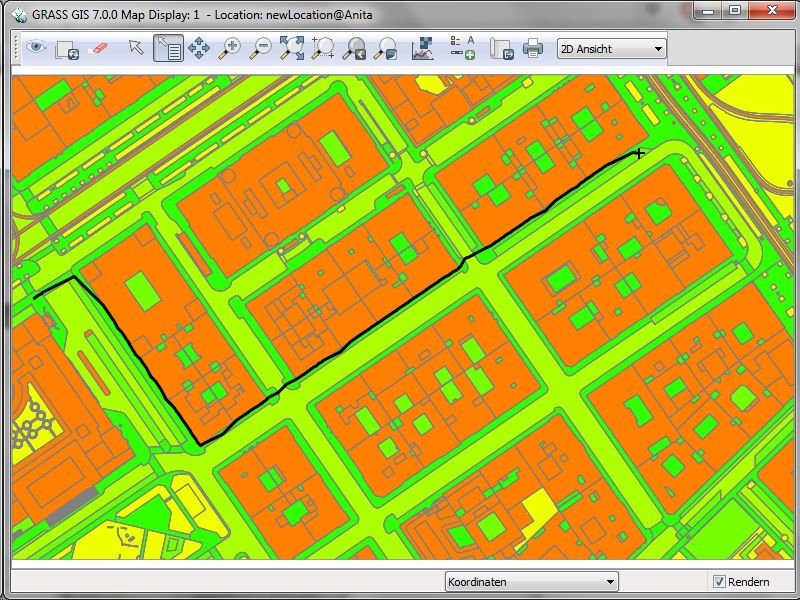Click the Display map eye icon

pos(37,48)
